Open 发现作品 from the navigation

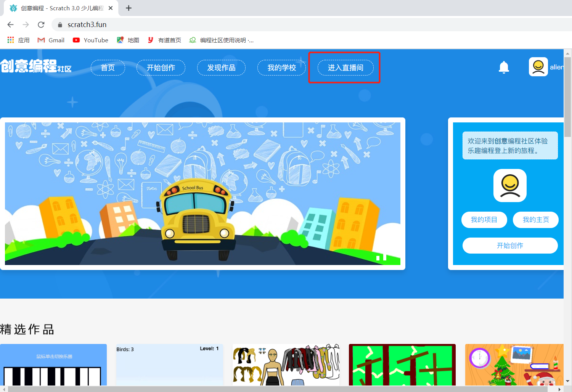pos(221,67)
